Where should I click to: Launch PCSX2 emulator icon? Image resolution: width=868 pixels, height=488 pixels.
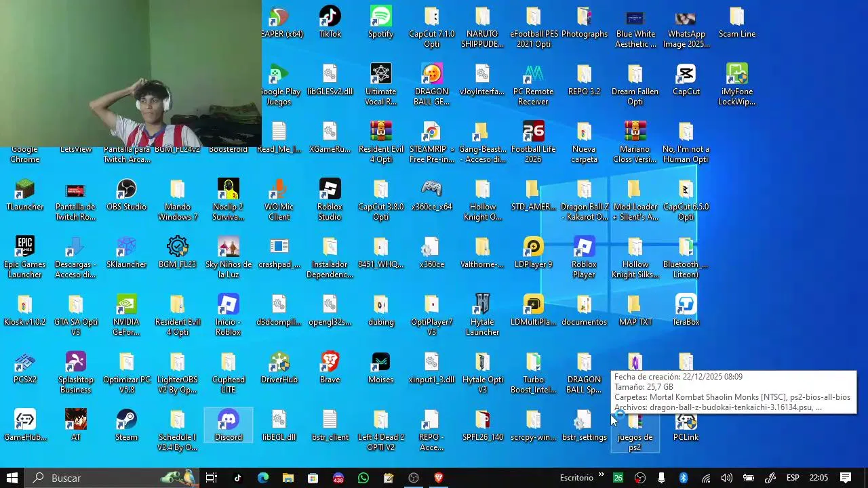[24, 367]
